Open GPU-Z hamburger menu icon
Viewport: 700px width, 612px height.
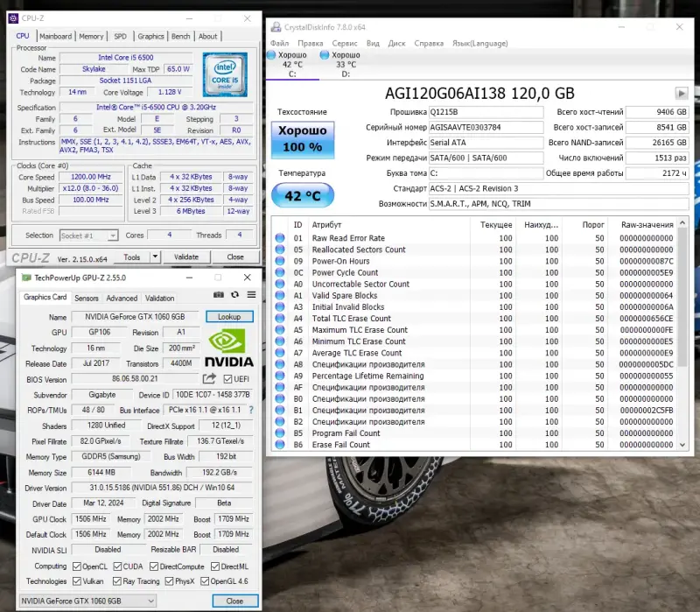coord(251,295)
